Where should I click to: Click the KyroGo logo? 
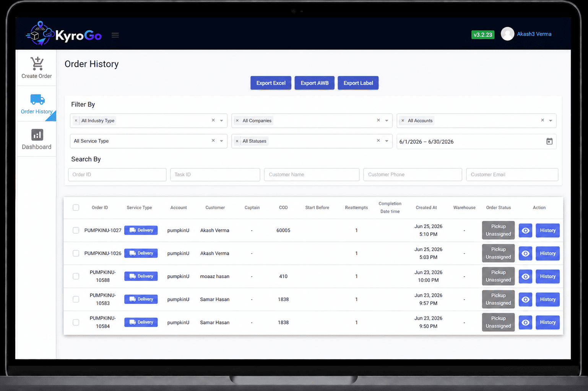(x=64, y=34)
